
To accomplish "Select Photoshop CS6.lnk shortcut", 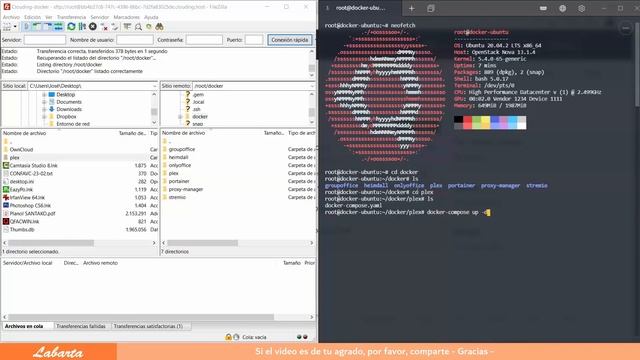I will click(30, 205).
